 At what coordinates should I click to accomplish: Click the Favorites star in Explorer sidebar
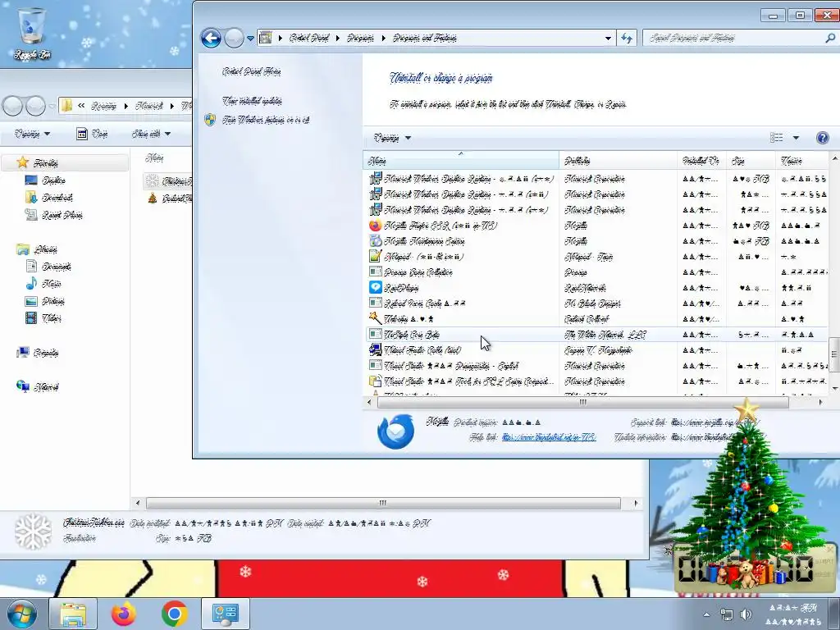tap(22, 162)
